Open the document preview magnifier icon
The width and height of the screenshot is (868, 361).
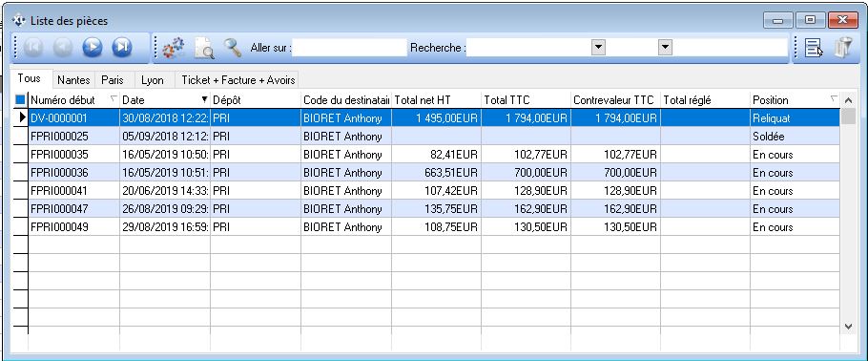pyautogui.click(x=204, y=48)
